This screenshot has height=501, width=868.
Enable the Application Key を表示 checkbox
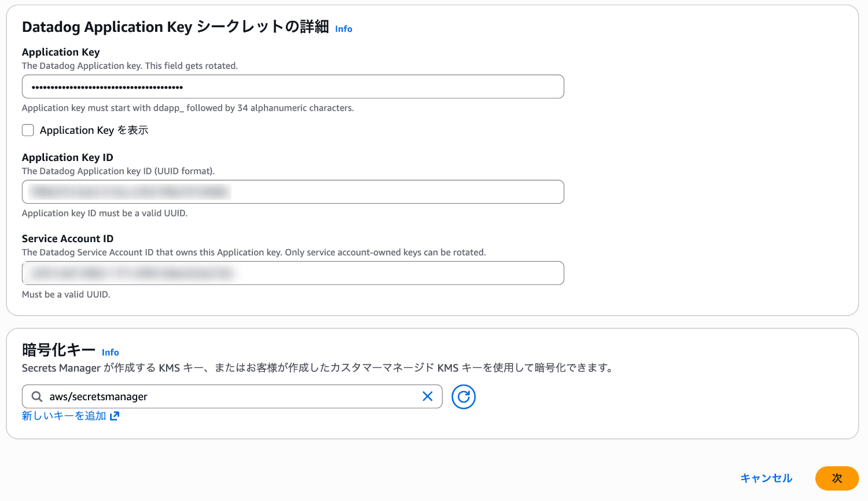(x=28, y=130)
